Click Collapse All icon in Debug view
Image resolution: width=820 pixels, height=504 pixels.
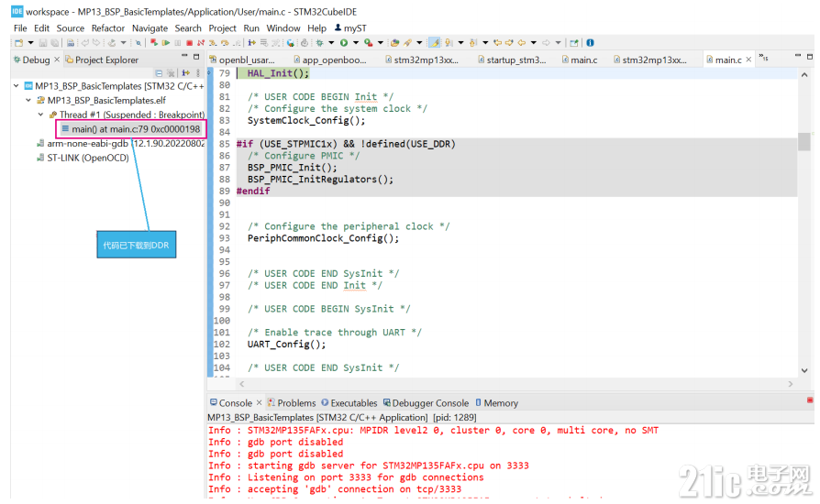pos(159,73)
